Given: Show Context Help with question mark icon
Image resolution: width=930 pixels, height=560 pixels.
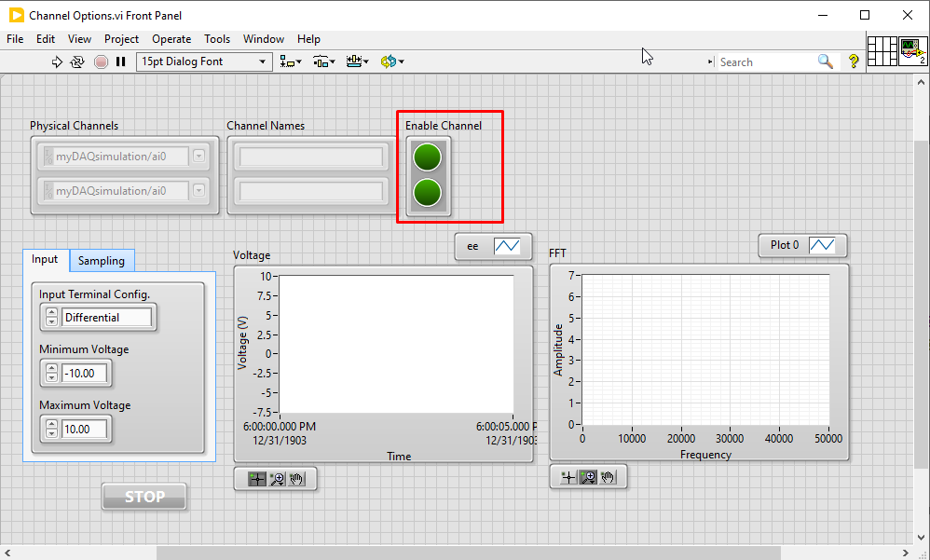Looking at the screenshot, I should [854, 61].
